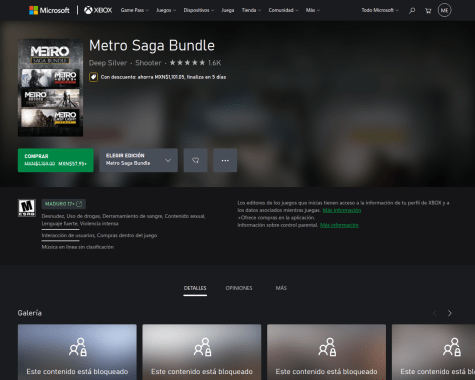Click '+Ofrece compras en la aplicación' text

276,218
